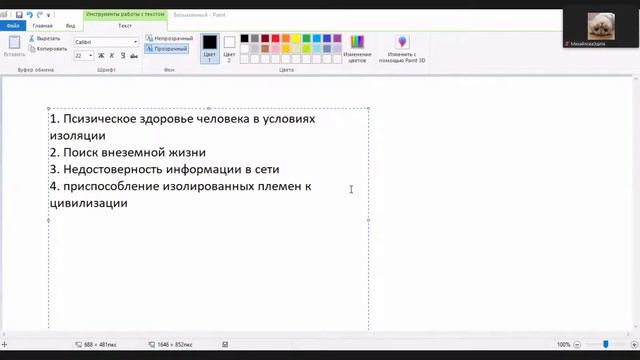
Task: Pick the brown color swatch
Action: [265, 49]
